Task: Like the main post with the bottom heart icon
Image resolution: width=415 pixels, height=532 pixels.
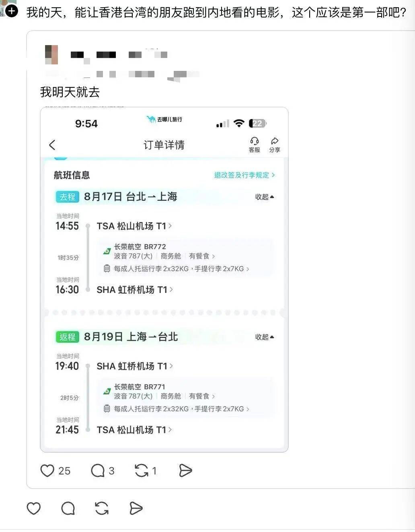Action: point(34,508)
